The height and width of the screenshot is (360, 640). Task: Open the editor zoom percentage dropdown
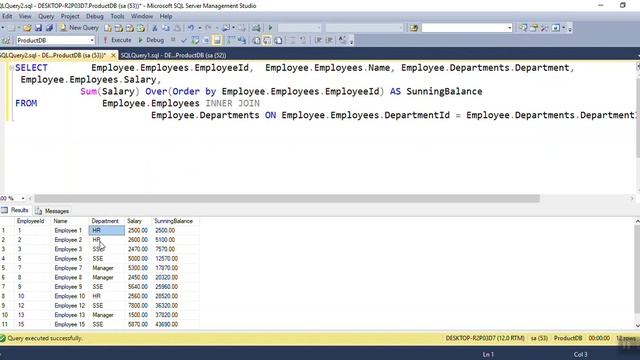click(23, 198)
